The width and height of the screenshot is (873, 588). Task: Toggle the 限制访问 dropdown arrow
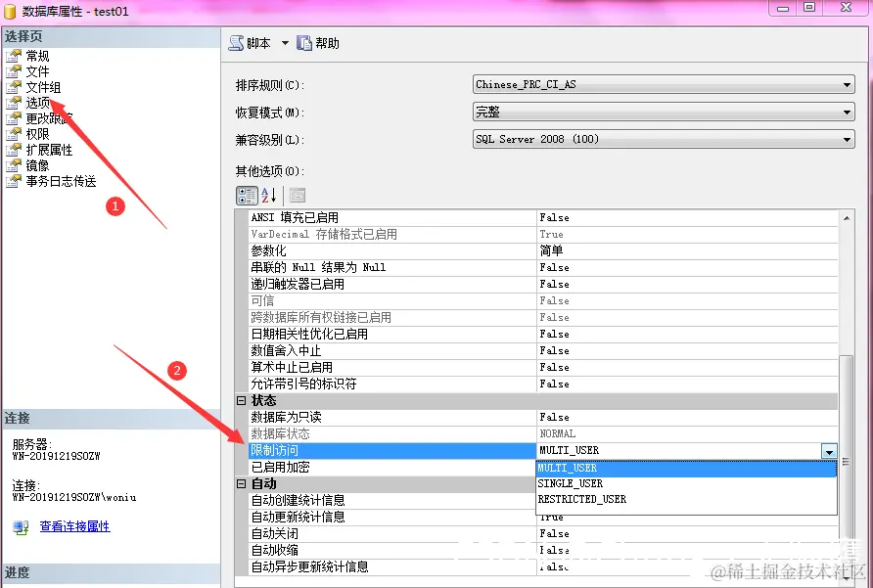click(x=829, y=451)
